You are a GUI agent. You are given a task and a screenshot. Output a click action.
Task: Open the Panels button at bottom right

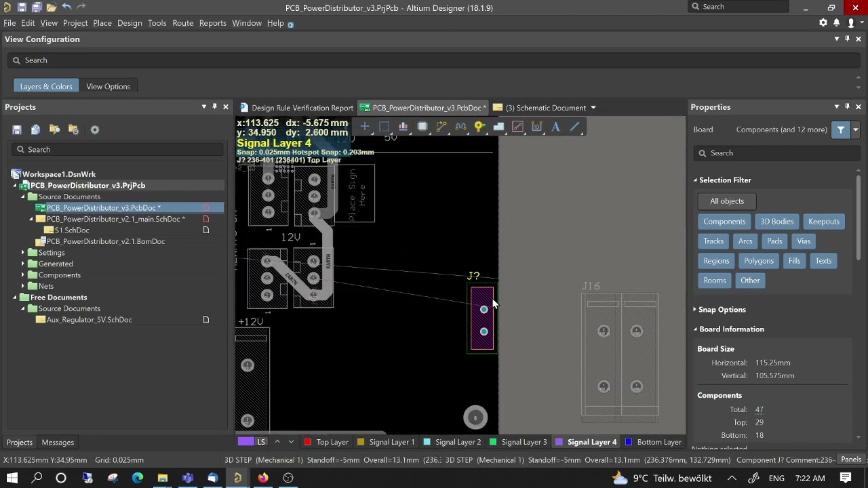(851, 460)
